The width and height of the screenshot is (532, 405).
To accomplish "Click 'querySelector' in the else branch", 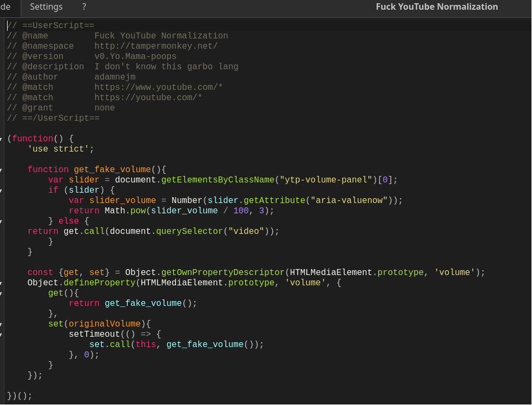I will 189,232.
